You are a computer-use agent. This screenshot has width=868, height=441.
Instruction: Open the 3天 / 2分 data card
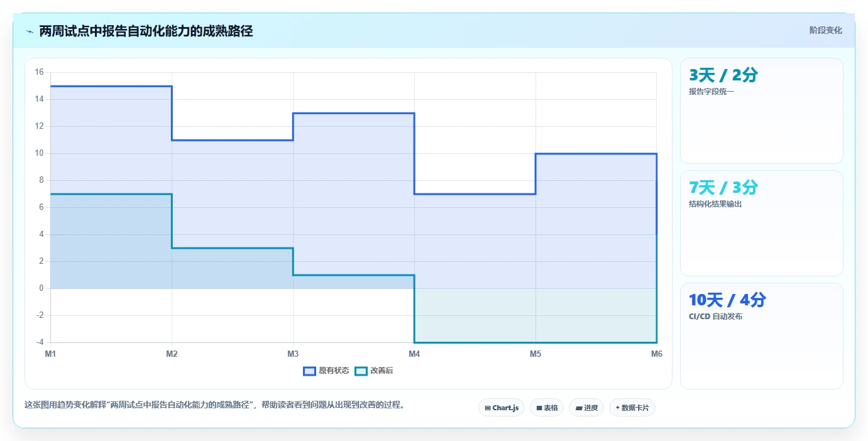[x=761, y=111]
